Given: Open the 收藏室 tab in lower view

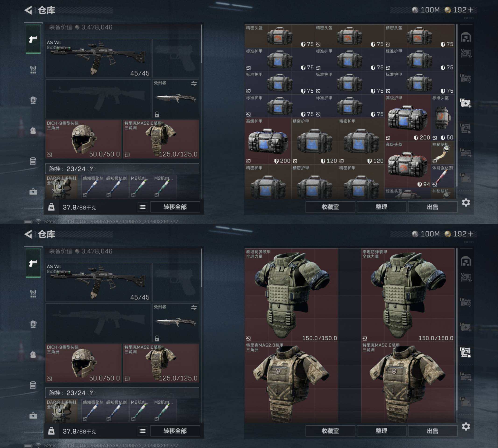Looking at the screenshot, I should pos(330,431).
